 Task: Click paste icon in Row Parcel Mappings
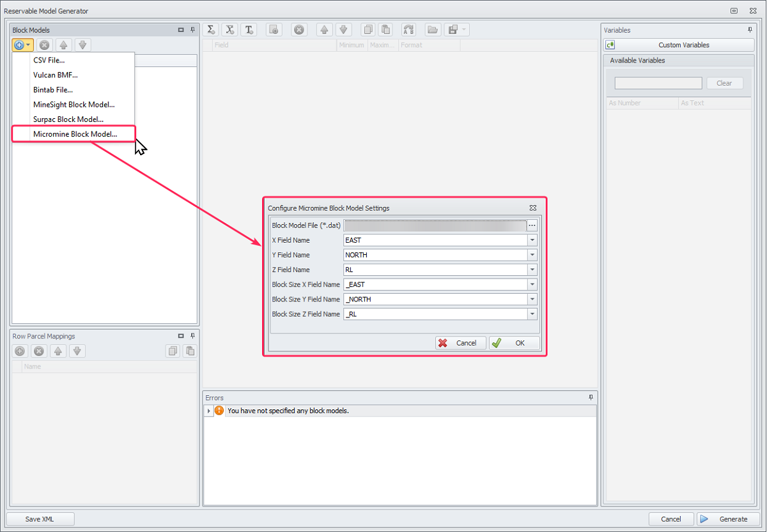point(189,351)
